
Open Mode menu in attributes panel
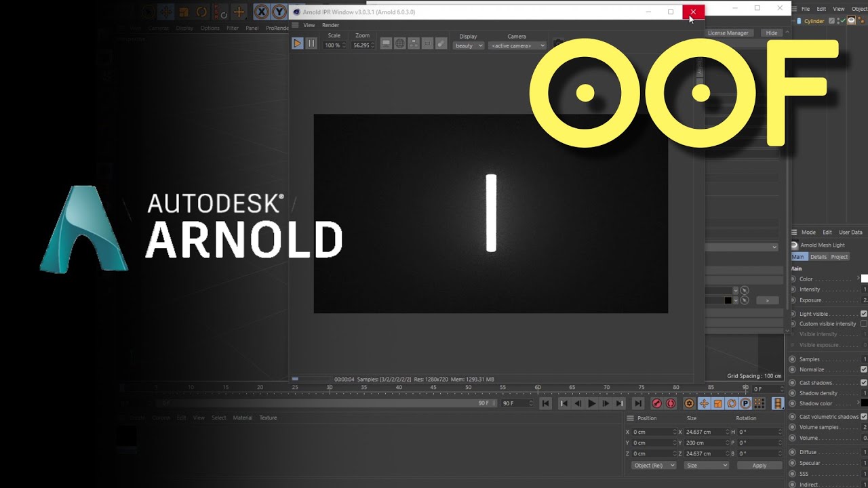coord(808,232)
